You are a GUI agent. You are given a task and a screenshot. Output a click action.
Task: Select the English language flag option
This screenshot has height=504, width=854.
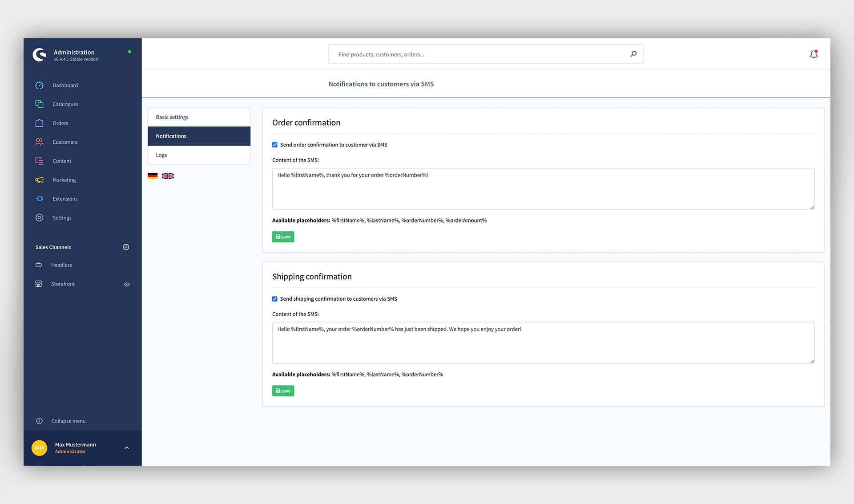[168, 175]
